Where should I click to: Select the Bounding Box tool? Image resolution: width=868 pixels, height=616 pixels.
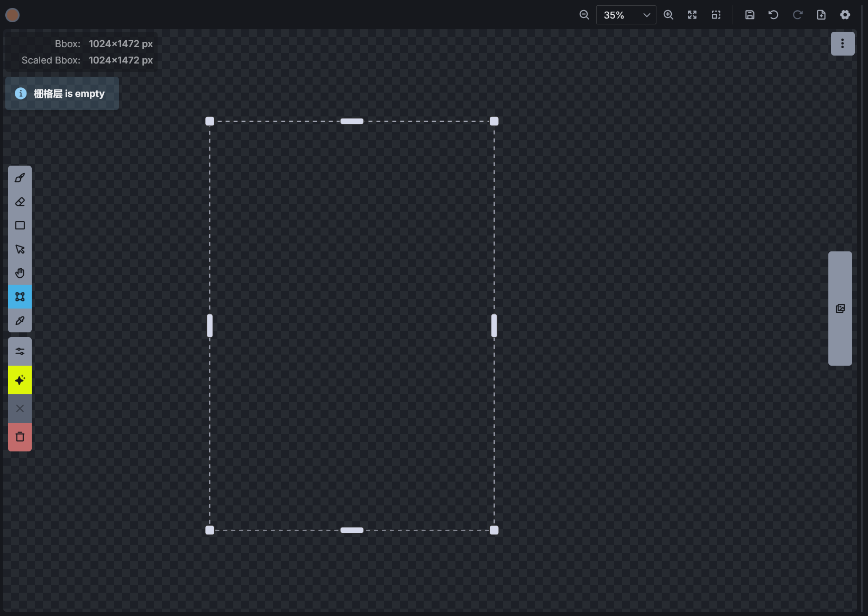20,297
